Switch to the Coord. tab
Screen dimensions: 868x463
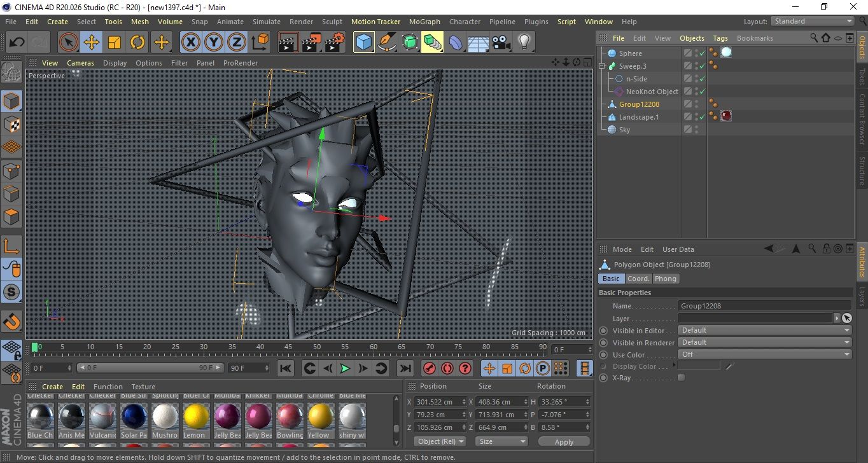(638, 279)
